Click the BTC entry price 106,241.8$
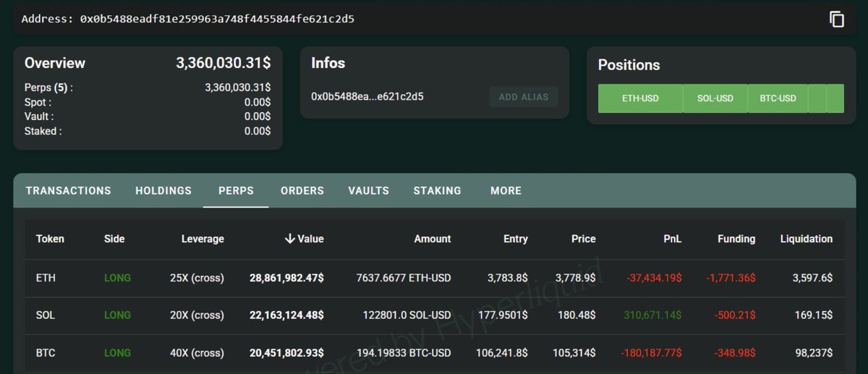This screenshot has height=374, width=868. (x=502, y=352)
